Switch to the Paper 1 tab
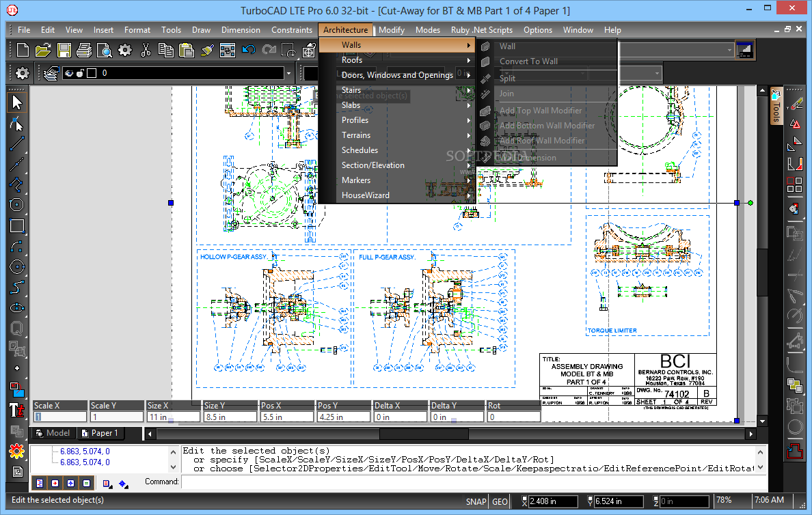 [100, 433]
